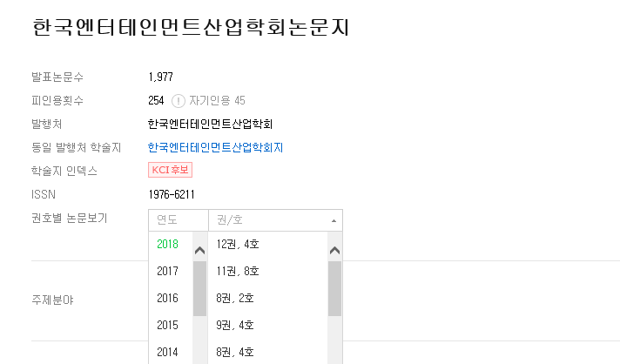Viewport: 620px width, 364px height.
Task: Click the citation count 254
Action: point(157,100)
